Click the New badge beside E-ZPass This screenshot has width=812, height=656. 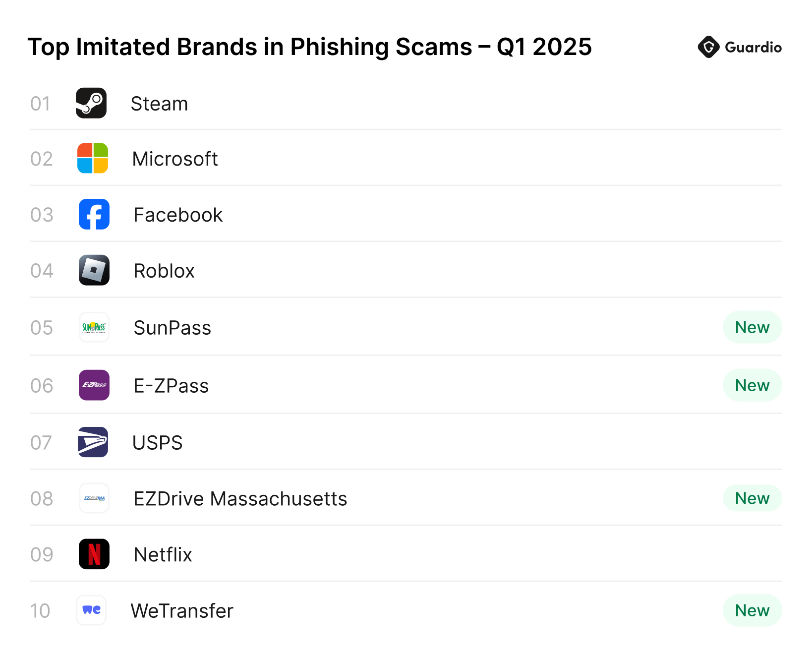(x=753, y=385)
